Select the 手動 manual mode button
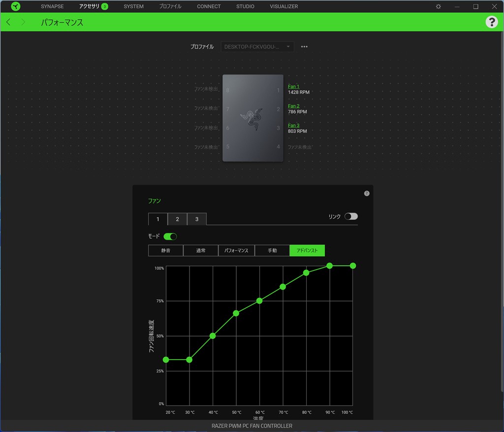The height and width of the screenshot is (432, 504). [x=272, y=250]
